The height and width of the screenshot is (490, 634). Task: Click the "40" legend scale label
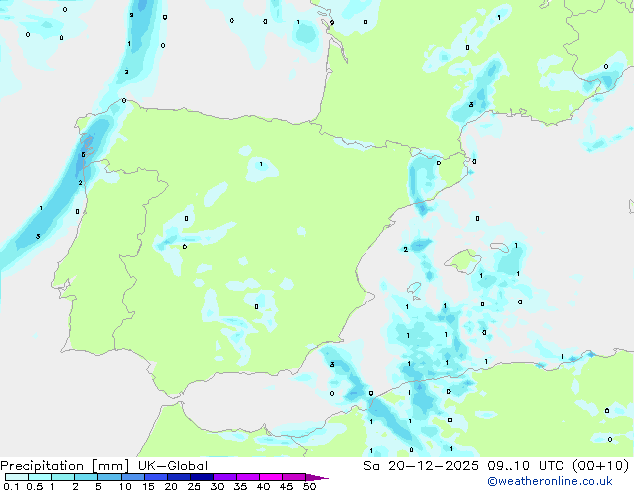263,486
